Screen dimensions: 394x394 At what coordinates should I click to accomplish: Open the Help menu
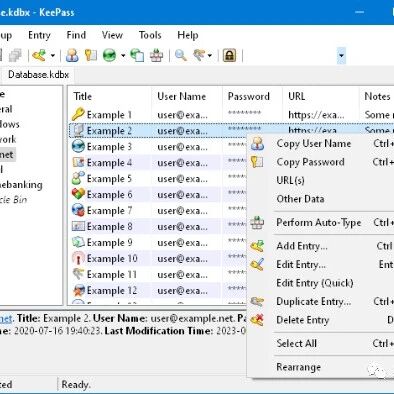pyautogui.click(x=188, y=35)
